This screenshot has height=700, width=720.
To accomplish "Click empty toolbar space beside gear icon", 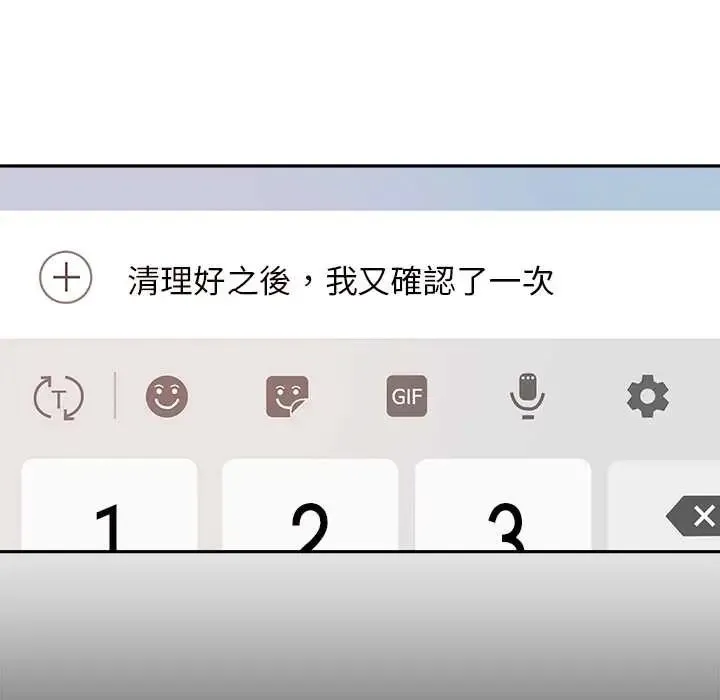I will click(696, 396).
